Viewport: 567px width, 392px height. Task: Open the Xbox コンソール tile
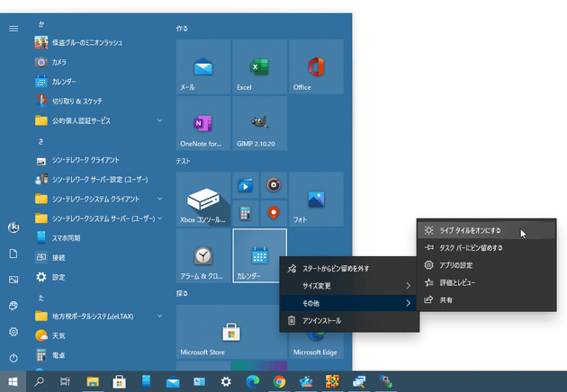tap(203, 200)
